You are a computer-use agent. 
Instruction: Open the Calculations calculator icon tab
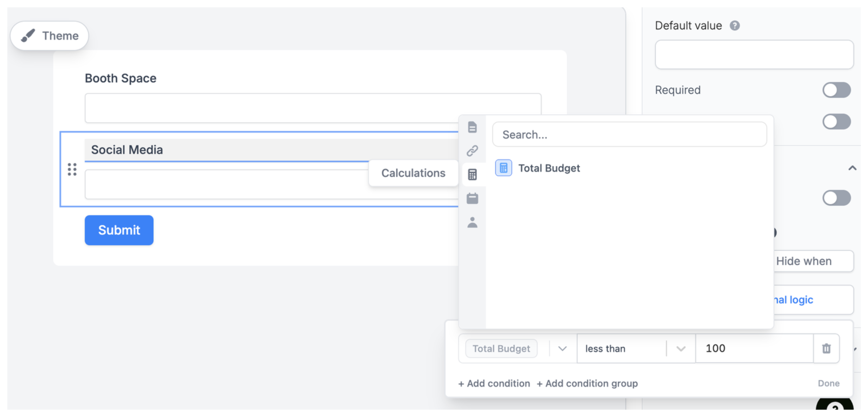[x=472, y=174]
